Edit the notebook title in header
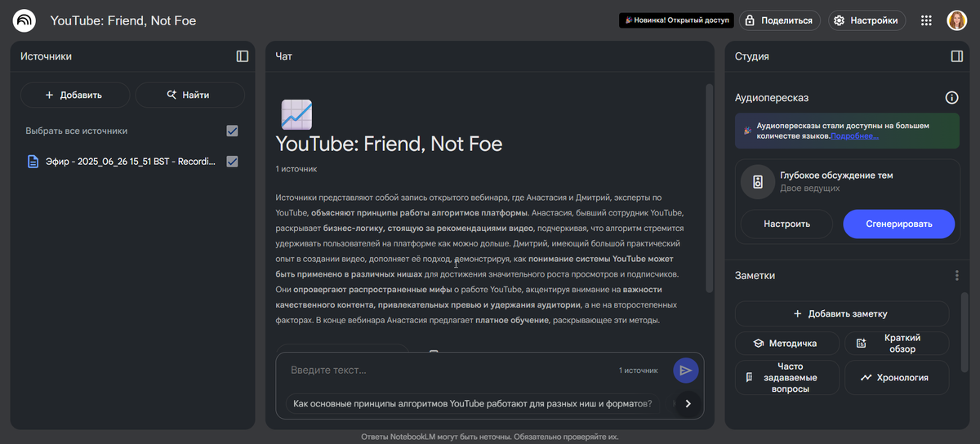This screenshot has height=444, width=980. click(x=123, y=20)
